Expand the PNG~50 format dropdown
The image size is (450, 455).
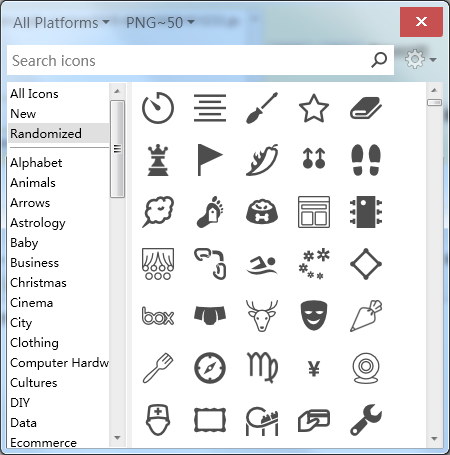[160, 23]
